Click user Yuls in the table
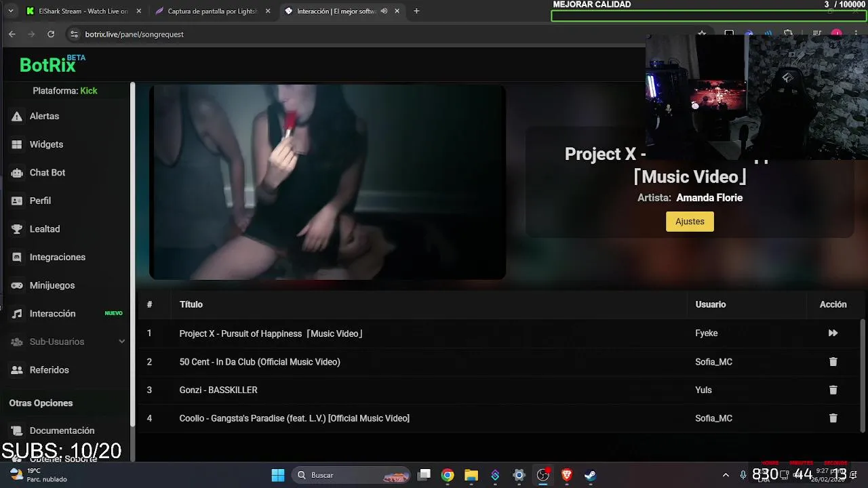Screen dimensions: 868x488 703,390
